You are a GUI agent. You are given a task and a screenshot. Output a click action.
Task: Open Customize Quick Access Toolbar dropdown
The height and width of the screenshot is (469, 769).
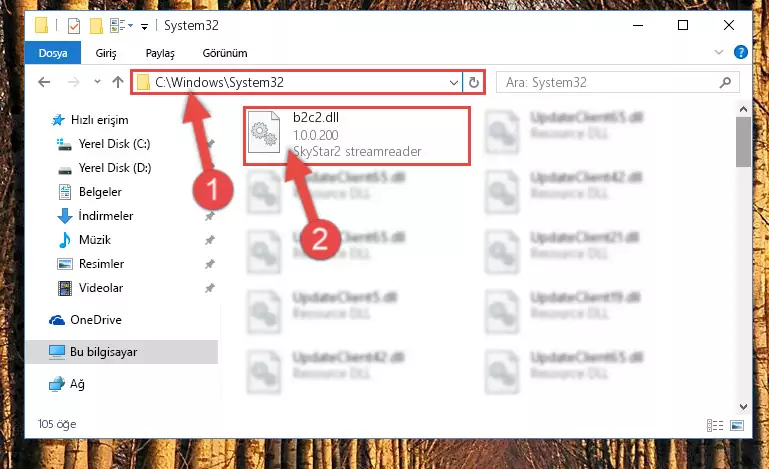(x=144, y=26)
